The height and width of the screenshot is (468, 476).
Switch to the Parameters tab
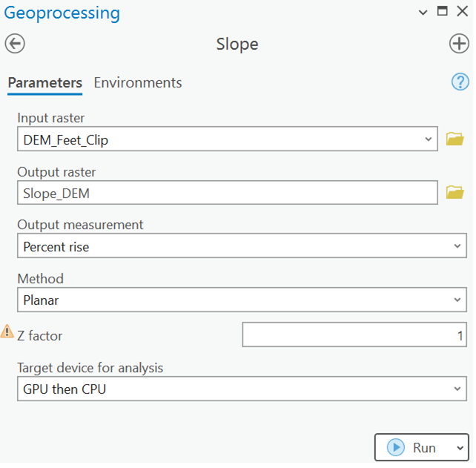click(44, 82)
